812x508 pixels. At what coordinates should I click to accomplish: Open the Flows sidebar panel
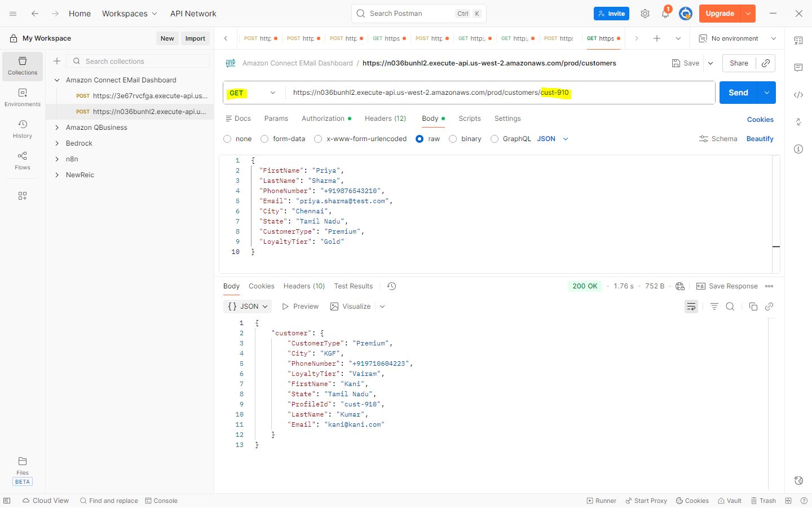pyautogui.click(x=23, y=160)
